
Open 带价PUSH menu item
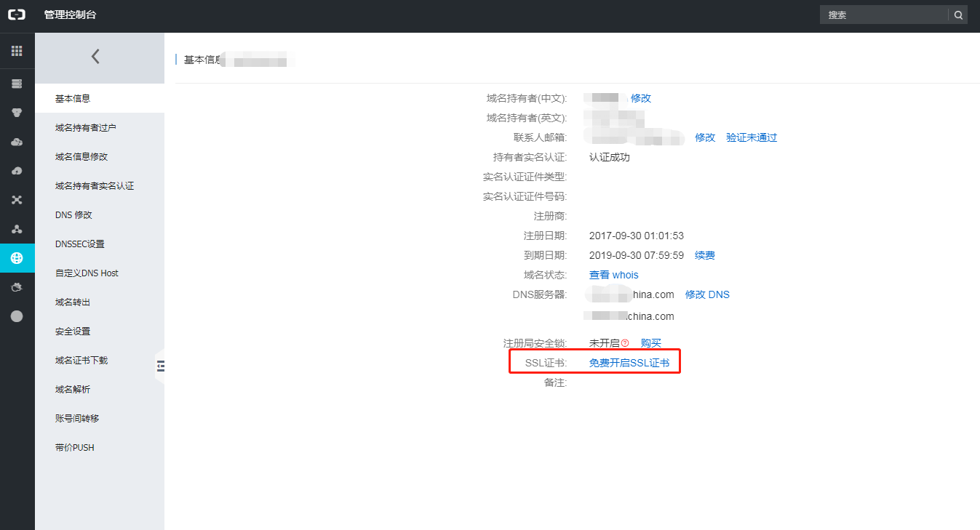100,447
